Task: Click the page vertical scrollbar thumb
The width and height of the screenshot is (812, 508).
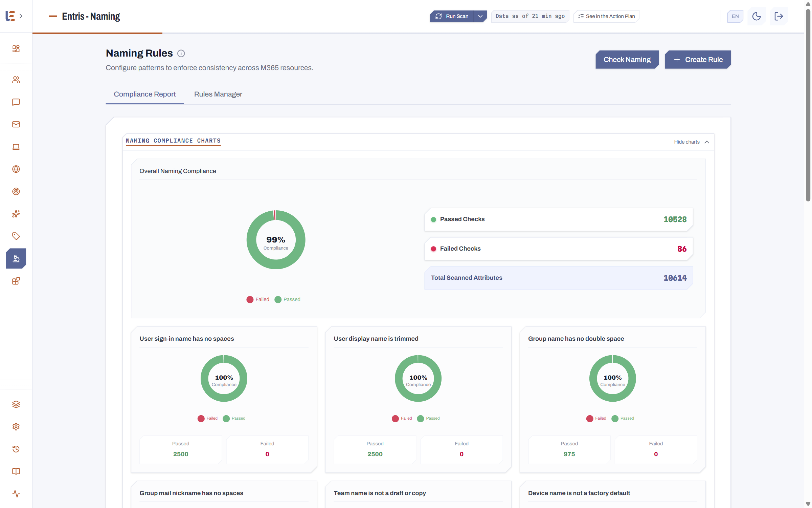Action: (x=808, y=105)
